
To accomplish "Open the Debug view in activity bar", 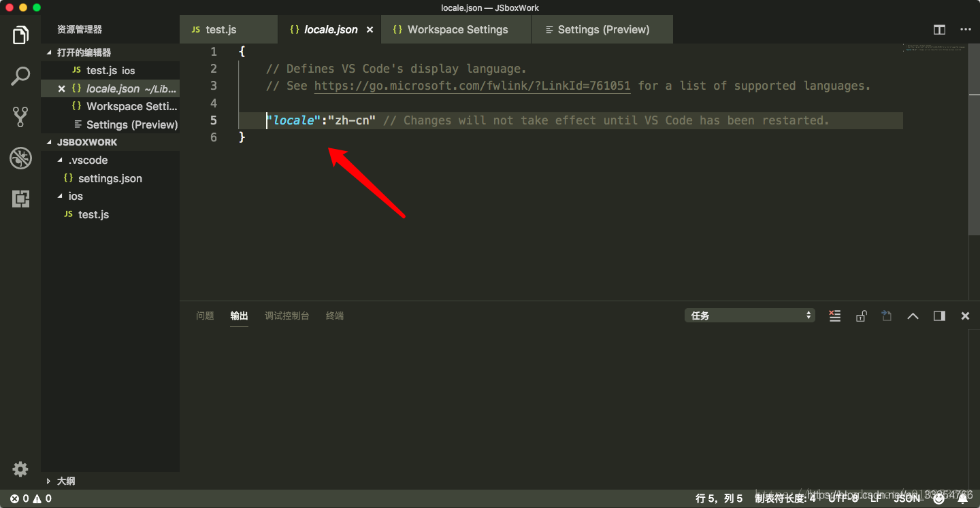I will pyautogui.click(x=20, y=158).
